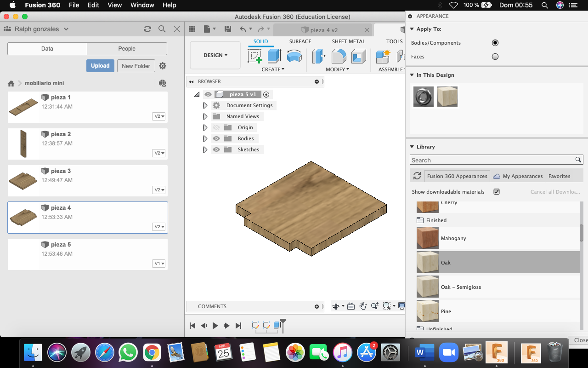Expand the Document Settings node
The width and height of the screenshot is (588, 368).
(205, 105)
